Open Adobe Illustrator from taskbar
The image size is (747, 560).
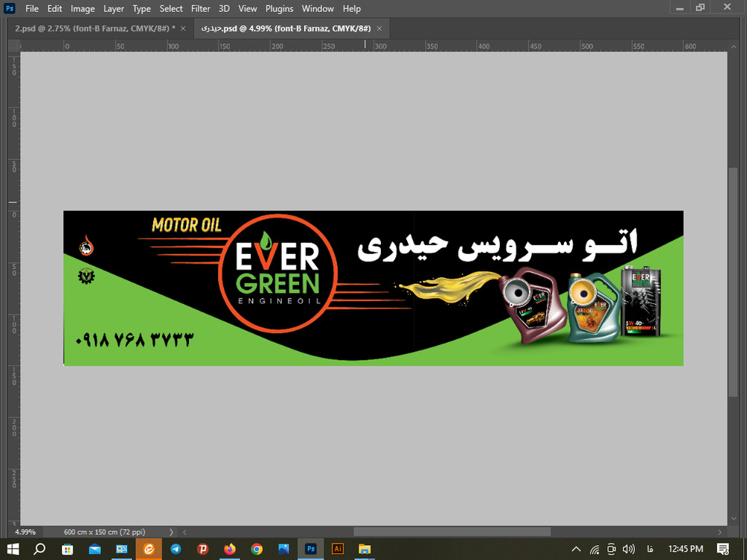click(338, 549)
